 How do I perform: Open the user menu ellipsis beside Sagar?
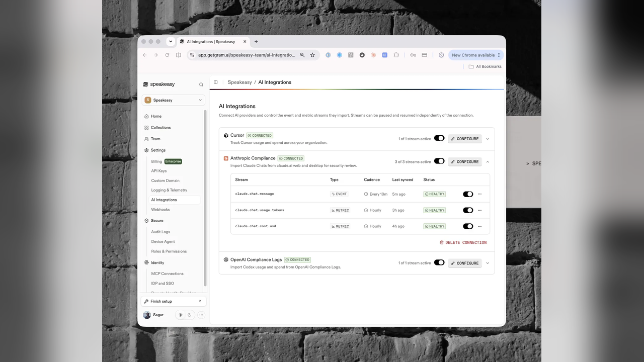pos(201,315)
